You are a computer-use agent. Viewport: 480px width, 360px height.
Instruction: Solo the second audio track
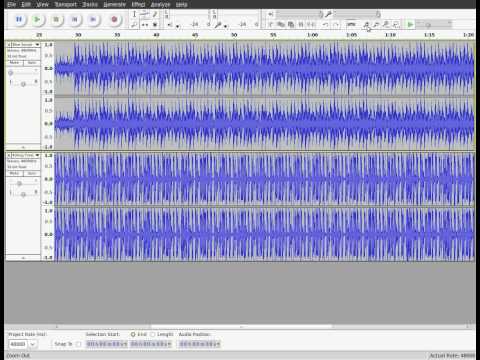pyautogui.click(x=32, y=173)
